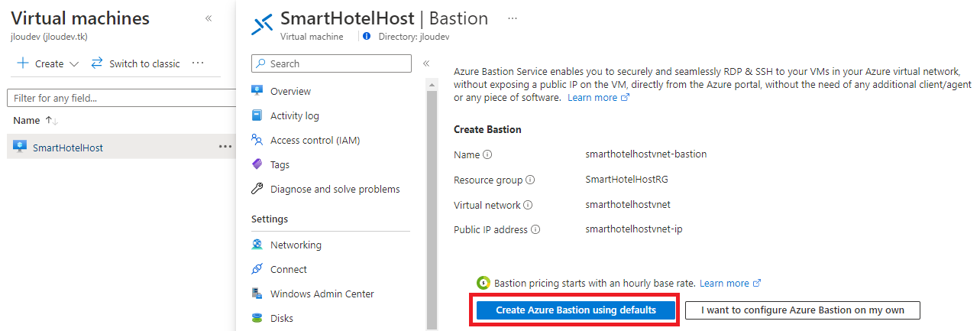Click the smarthotelhostvnet-ip address value

(x=634, y=229)
